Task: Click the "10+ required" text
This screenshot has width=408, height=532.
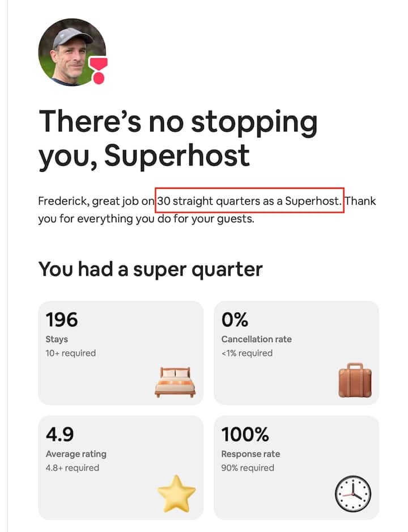Action: coord(71,353)
